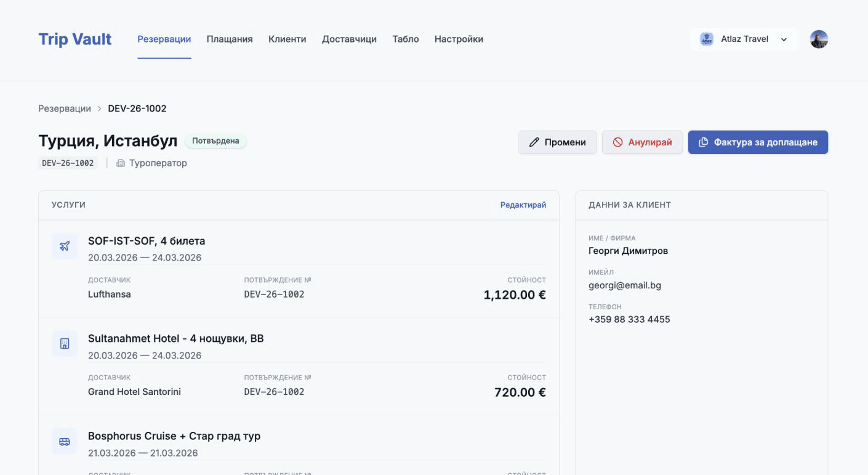Screen dimensions: 868x475
Task: Go to the Клиенти tab
Action: pos(287,39)
